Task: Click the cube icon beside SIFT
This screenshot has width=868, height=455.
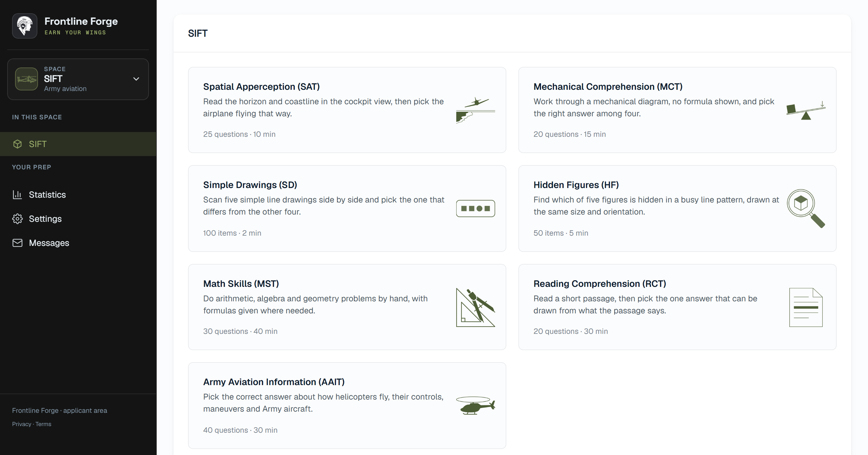Action: pyautogui.click(x=17, y=144)
